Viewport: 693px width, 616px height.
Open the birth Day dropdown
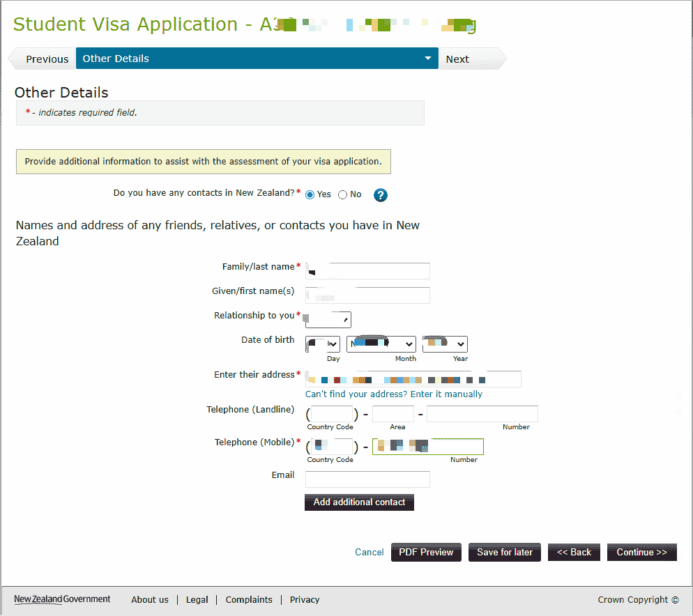323,344
